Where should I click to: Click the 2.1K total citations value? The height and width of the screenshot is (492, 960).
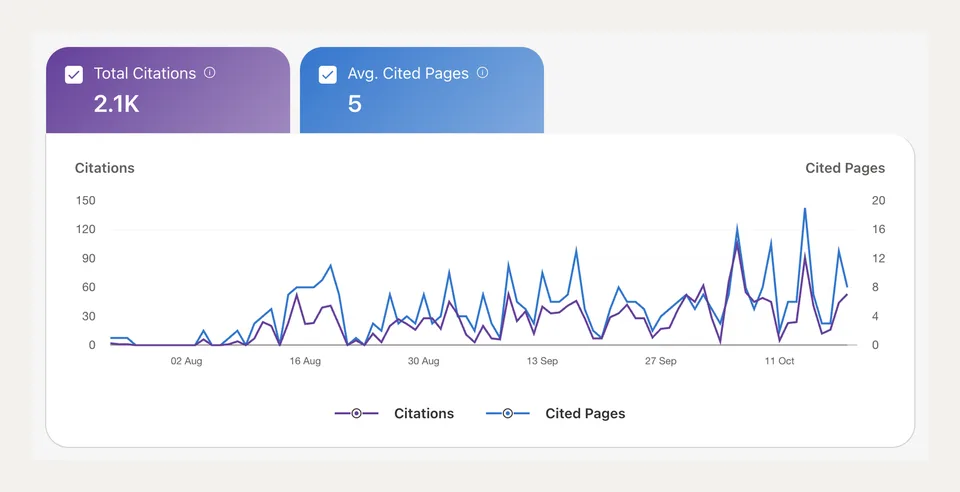(x=116, y=104)
